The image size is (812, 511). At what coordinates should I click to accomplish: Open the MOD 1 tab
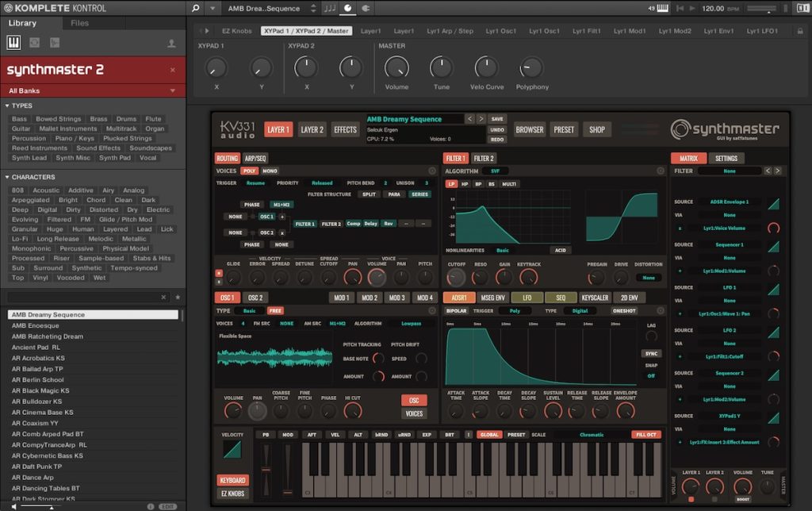[341, 298]
